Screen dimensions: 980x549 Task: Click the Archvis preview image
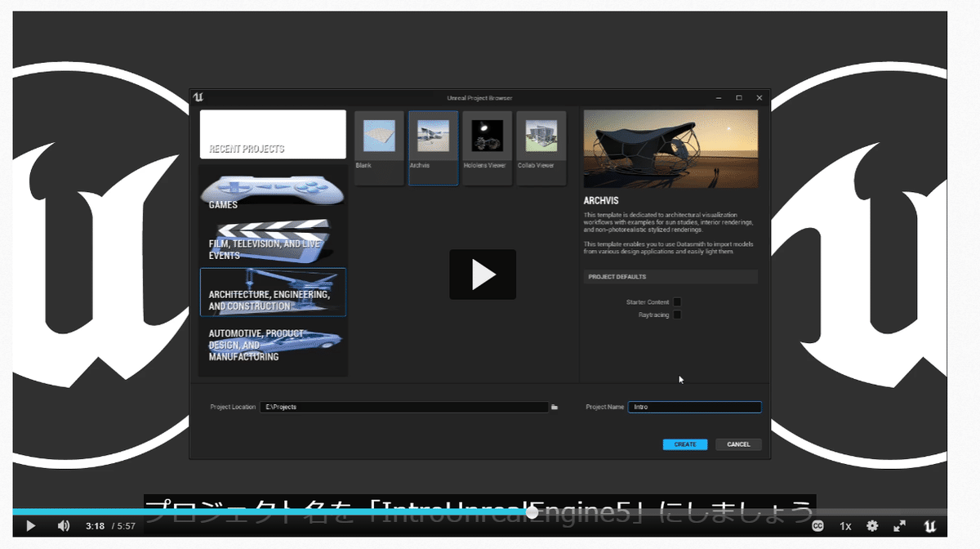click(670, 150)
